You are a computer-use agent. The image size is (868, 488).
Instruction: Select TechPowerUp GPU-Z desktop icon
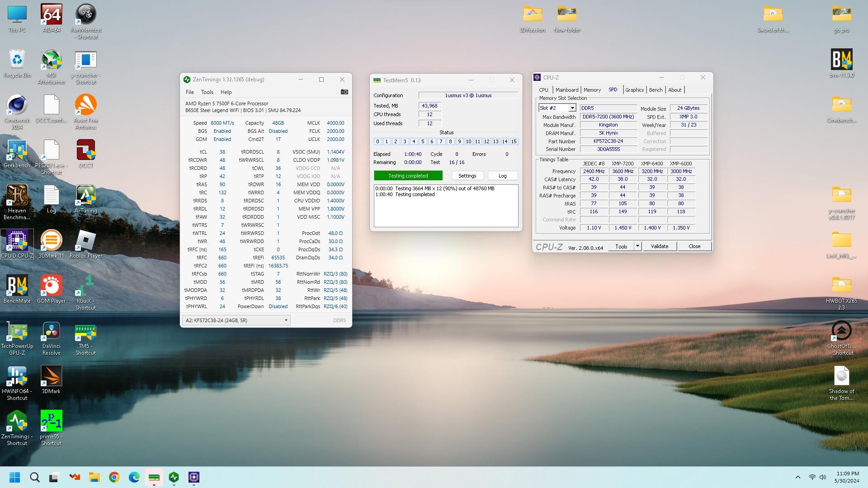[x=17, y=338]
